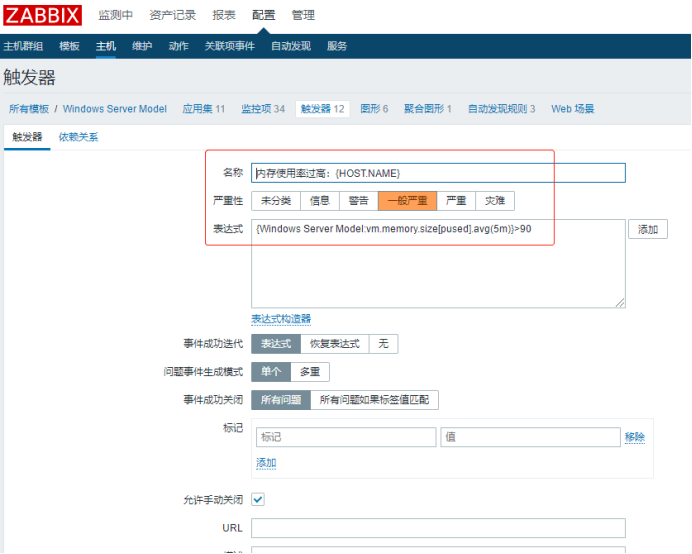Open the 管理 top menu
The width and height of the screenshot is (692, 554).
click(303, 15)
